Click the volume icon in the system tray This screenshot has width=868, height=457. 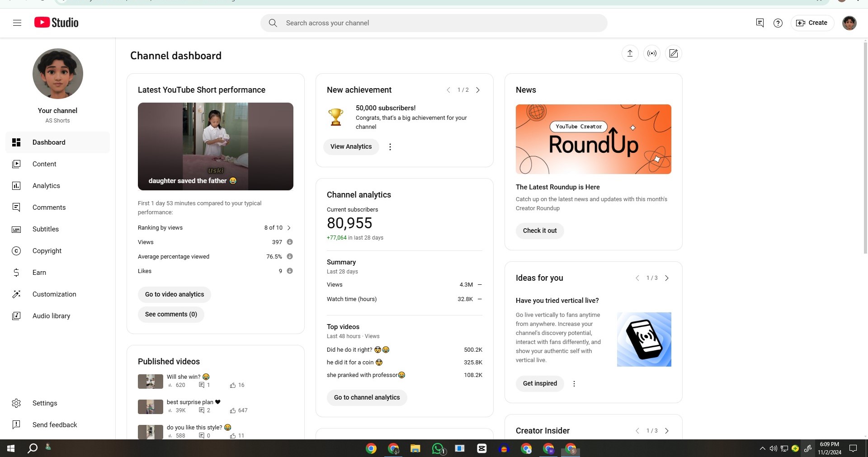pyautogui.click(x=773, y=448)
